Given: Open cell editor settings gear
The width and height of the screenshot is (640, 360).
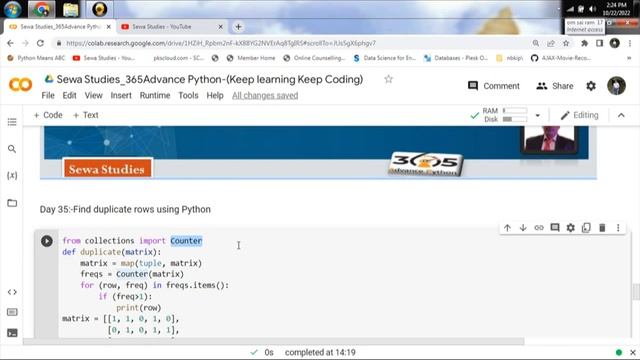Looking at the screenshot, I should point(571,228).
